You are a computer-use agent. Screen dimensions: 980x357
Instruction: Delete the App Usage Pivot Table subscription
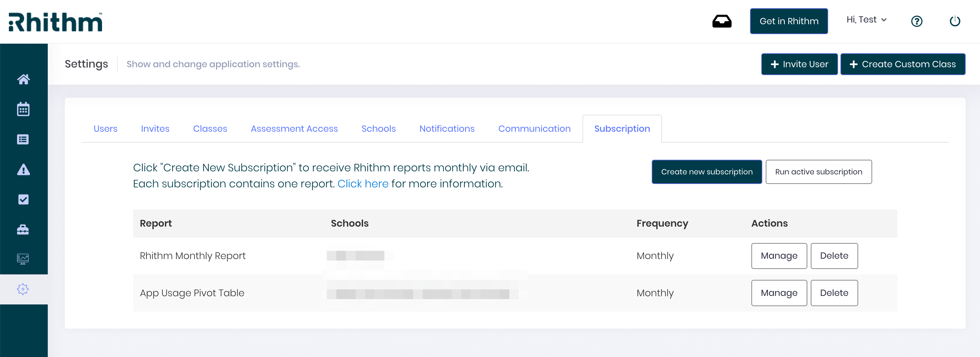pos(834,293)
